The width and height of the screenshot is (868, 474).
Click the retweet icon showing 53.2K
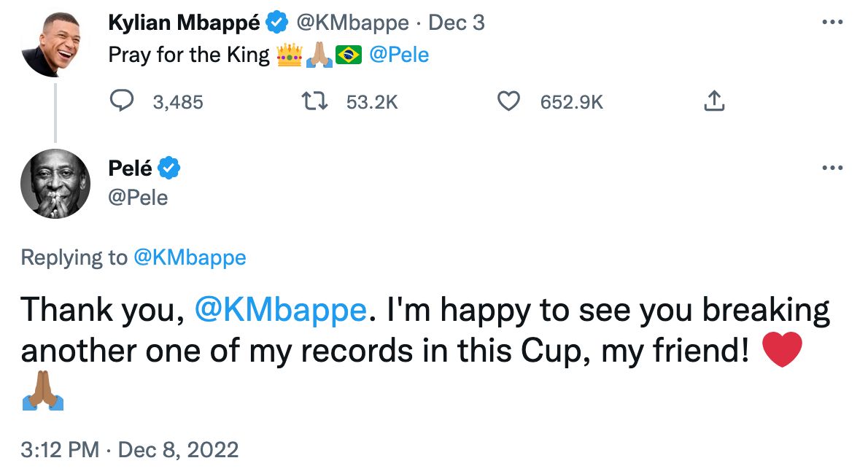(315, 102)
